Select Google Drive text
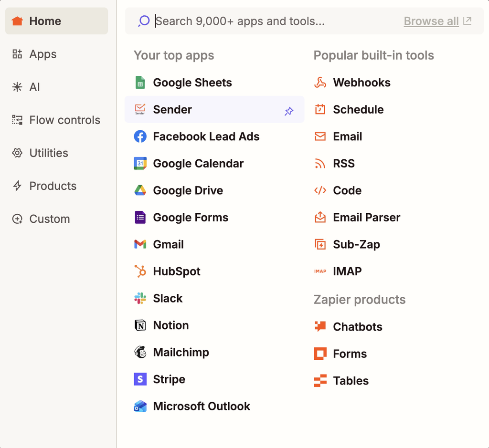This screenshot has width=489, height=448. tap(188, 190)
